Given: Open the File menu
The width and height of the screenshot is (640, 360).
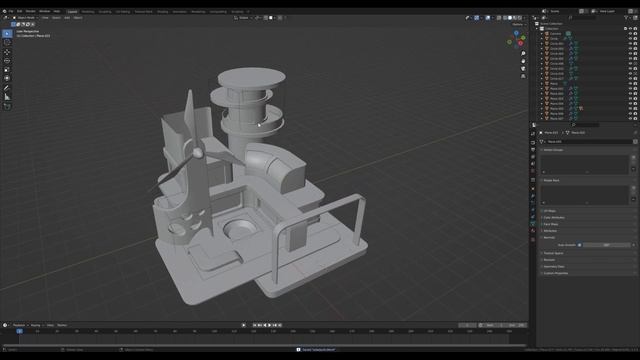Looking at the screenshot, I should [x=11, y=11].
